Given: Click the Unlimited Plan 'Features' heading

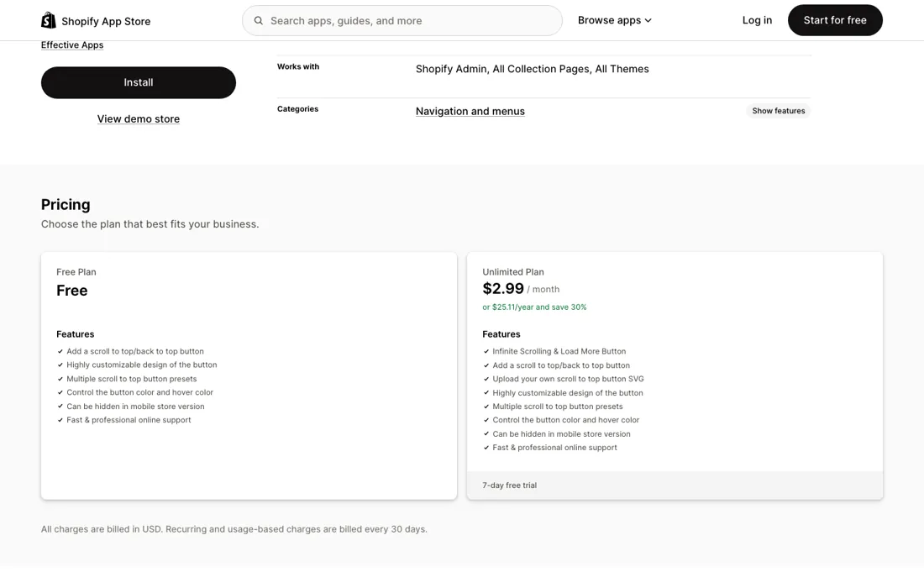Looking at the screenshot, I should click(501, 334).
